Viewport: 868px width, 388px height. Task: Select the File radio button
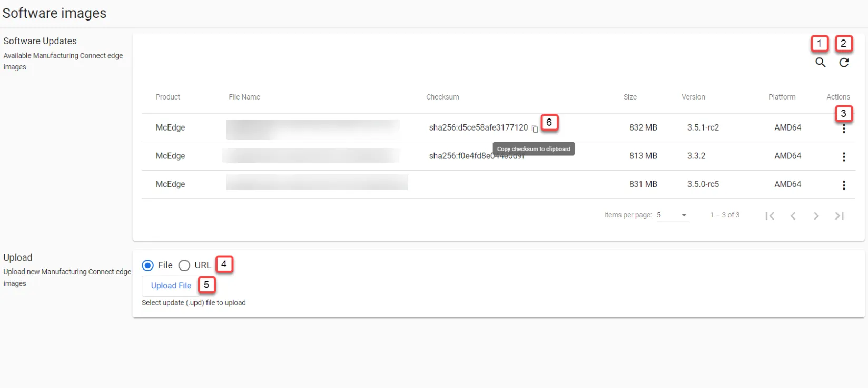click(147, 265)
